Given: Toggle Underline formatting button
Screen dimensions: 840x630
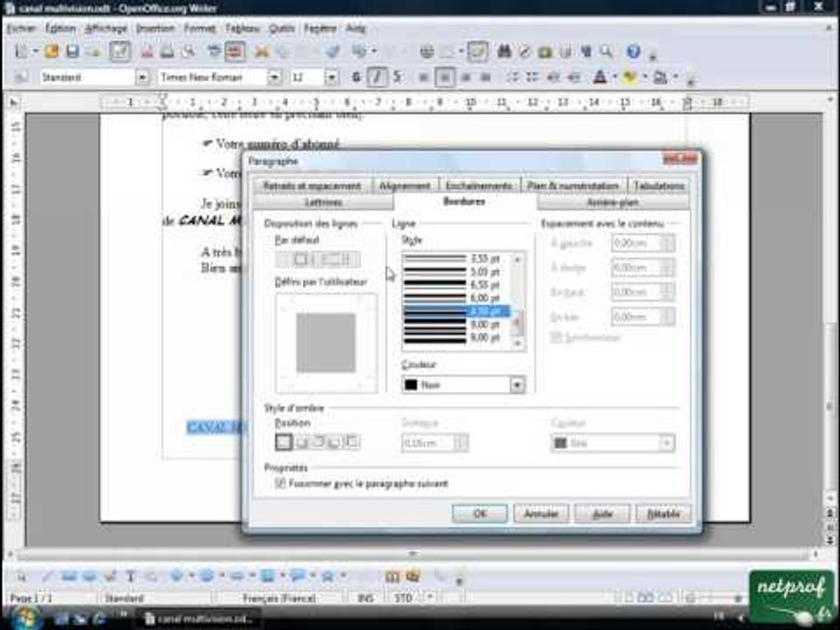Looking at the screenshot, I should click(x=397, y=78).
